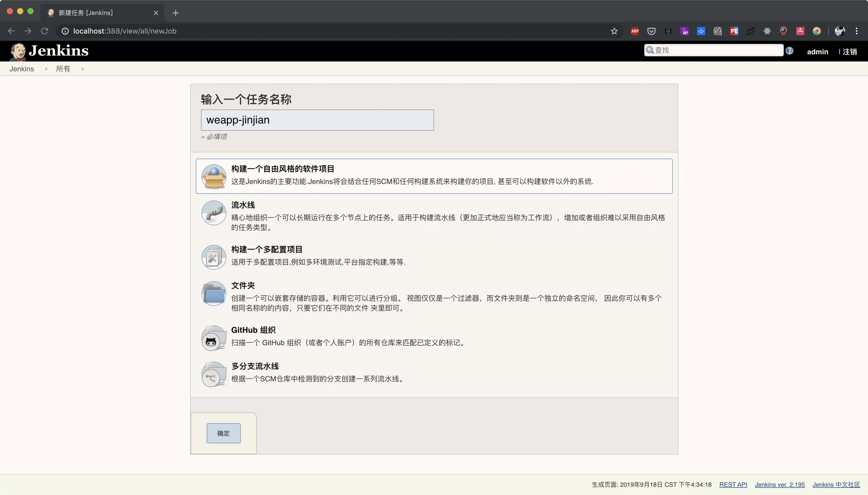The height and width of the screenshot is (495, 868).
Task: Click the freestyle project box icon
Action: (x=214, y=177)
